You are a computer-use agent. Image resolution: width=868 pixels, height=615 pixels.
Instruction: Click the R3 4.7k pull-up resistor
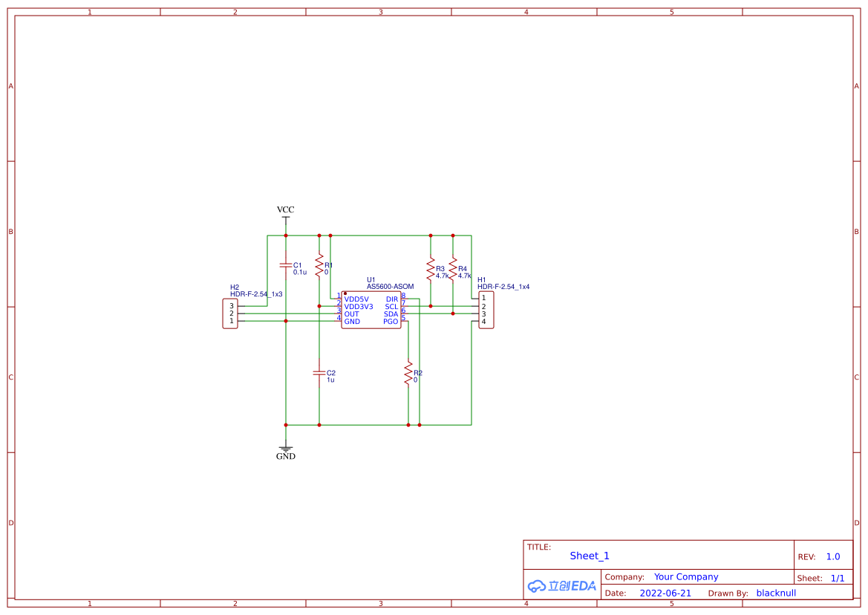pos(430,269)
